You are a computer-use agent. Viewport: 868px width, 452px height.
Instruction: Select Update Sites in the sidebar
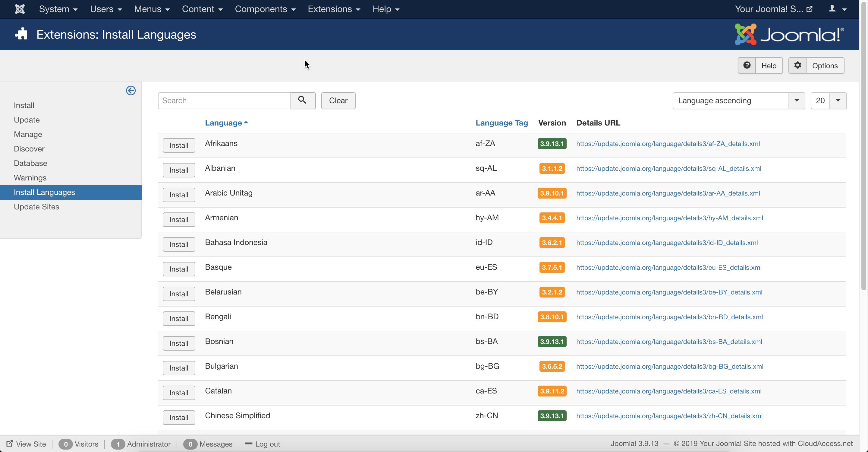(x=36, y=207)
